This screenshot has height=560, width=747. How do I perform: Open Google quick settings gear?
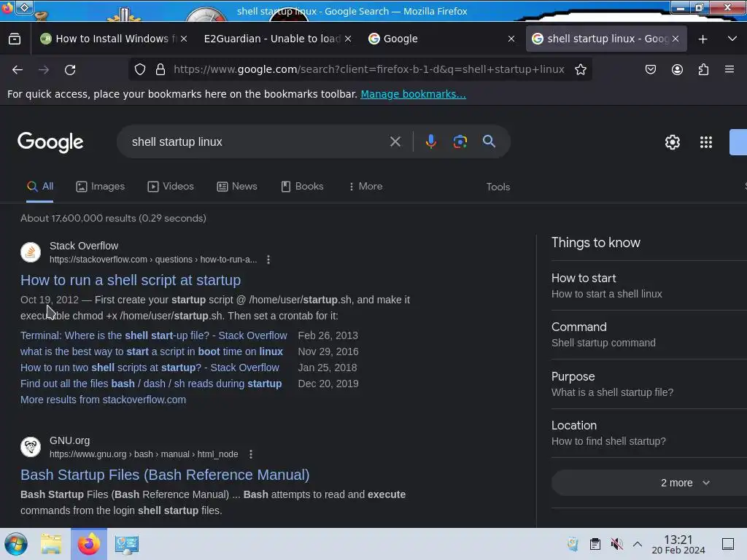click(x=672, y=142)
